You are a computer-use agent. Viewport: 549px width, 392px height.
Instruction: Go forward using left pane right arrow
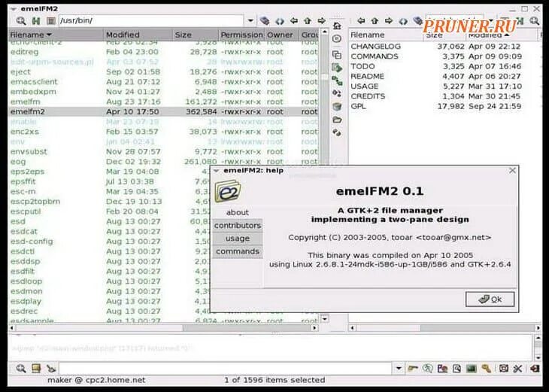pyautogui.click(x=322, y=21)
